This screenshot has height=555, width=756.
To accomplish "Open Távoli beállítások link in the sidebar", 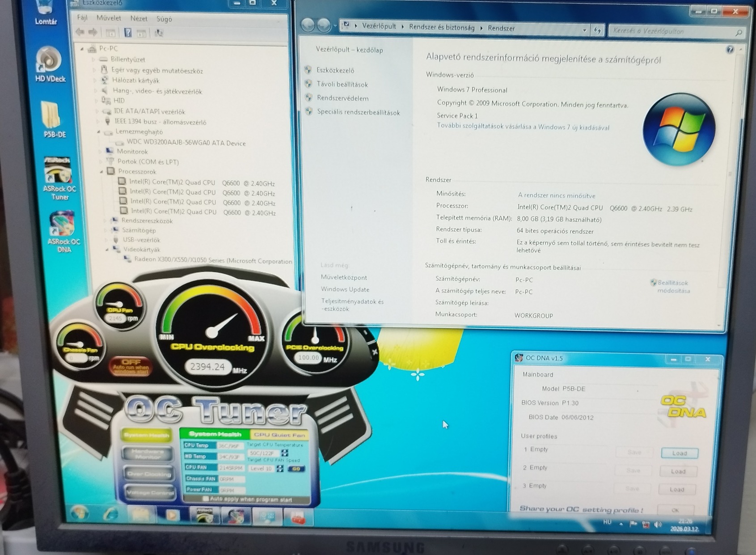I will pyautogui.click(x=342, y=84).
